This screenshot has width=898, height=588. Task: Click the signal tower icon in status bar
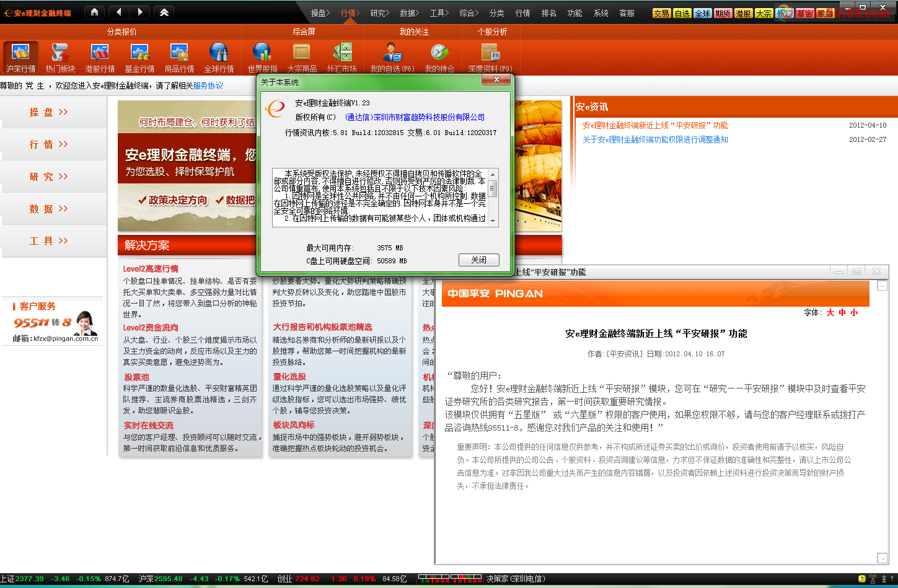[873, 579]
